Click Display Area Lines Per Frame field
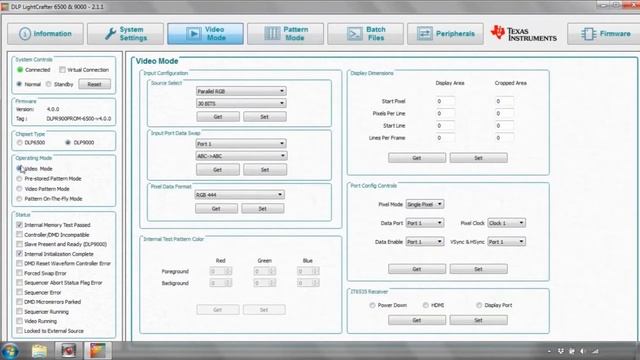Screen dimensions: 640x360 [445, 138]
